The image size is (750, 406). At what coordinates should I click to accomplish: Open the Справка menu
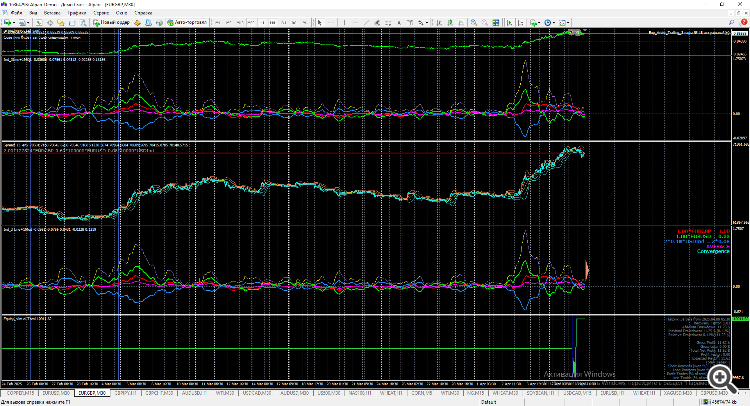pyautogui.click(x=143, y=13)
